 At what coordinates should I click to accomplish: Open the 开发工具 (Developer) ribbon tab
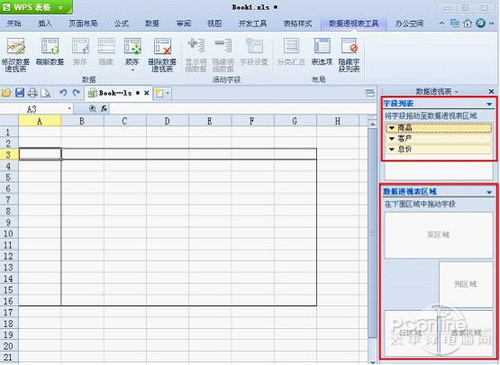click(253, 23)
